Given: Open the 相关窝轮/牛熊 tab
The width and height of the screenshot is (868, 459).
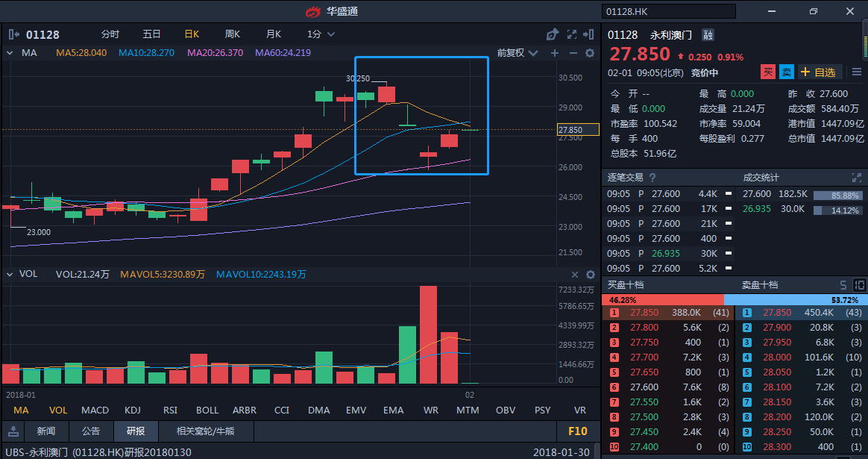Looking at the screenshot, I should pos(205,431).
